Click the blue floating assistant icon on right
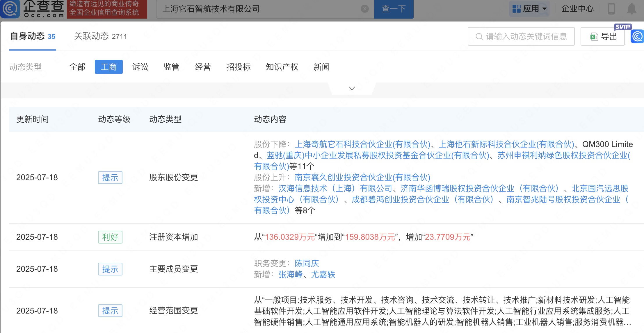The image size is (644, 333). [x=637, y=37]
